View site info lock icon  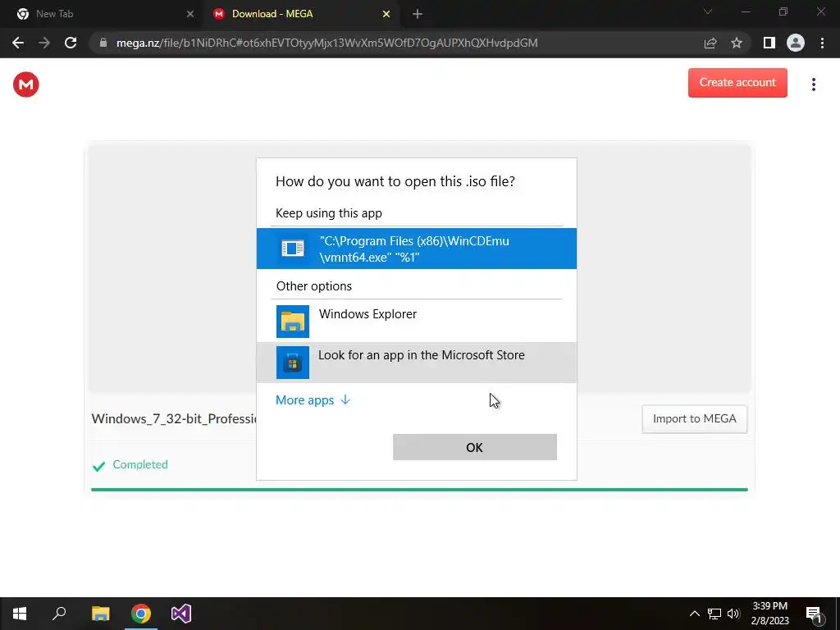(x=103, y=43)
